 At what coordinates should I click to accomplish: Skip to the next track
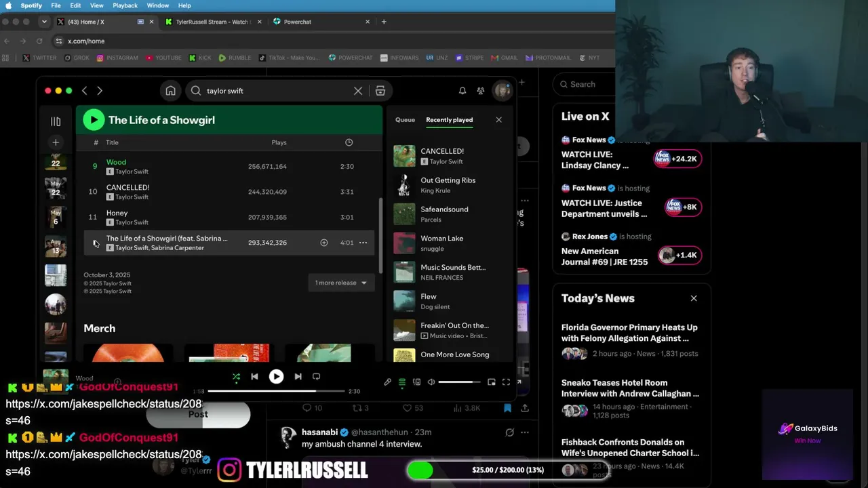coord(298,377)
